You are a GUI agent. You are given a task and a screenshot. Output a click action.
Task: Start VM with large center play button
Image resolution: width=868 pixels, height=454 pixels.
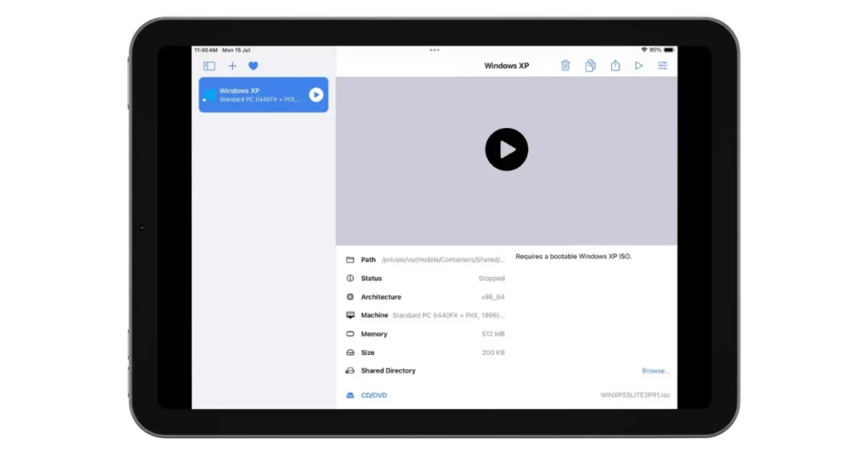(x=506, y=149)
